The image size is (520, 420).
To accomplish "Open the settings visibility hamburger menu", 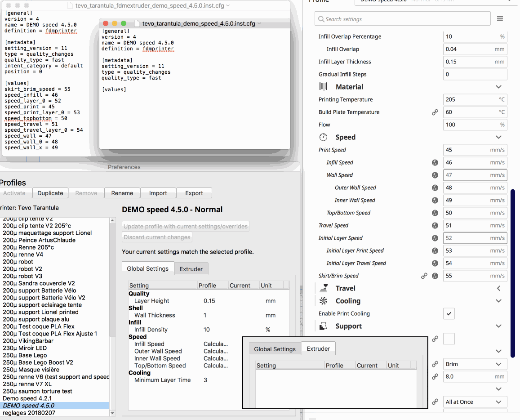I will [500, 18].
